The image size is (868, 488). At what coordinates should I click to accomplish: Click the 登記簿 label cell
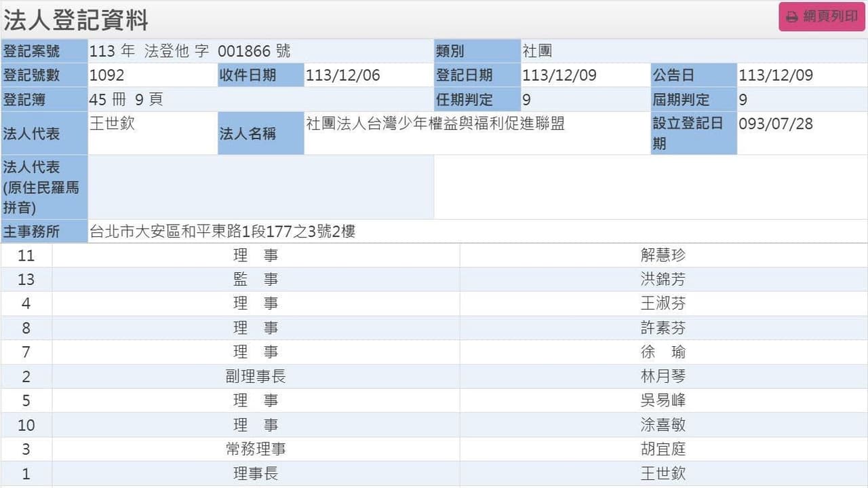pyautogui.click(x=44, y=100)
